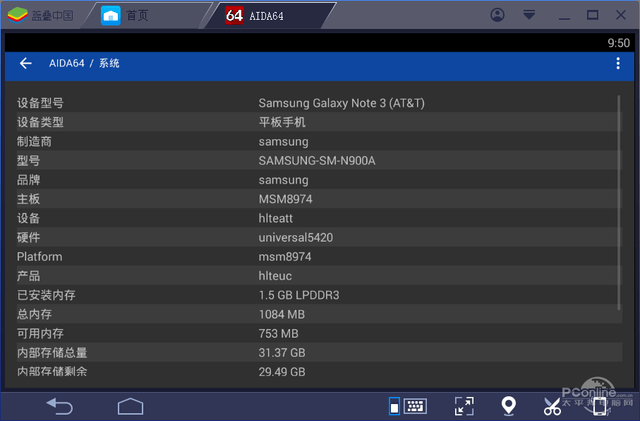Click the BlueStacks logo icon
Image resolution: width=640 pixels, height=421 pixels.
pos(17,16)
